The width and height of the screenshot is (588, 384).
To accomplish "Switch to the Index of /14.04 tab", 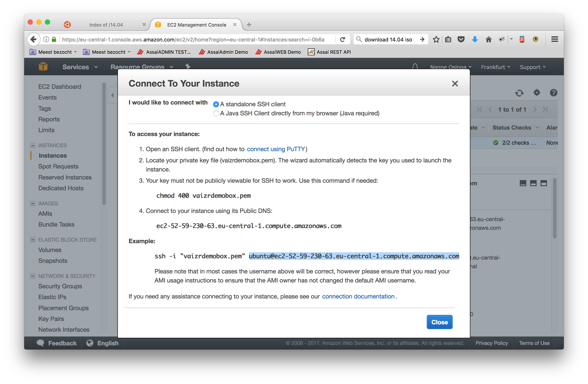I will coord(106,25).
